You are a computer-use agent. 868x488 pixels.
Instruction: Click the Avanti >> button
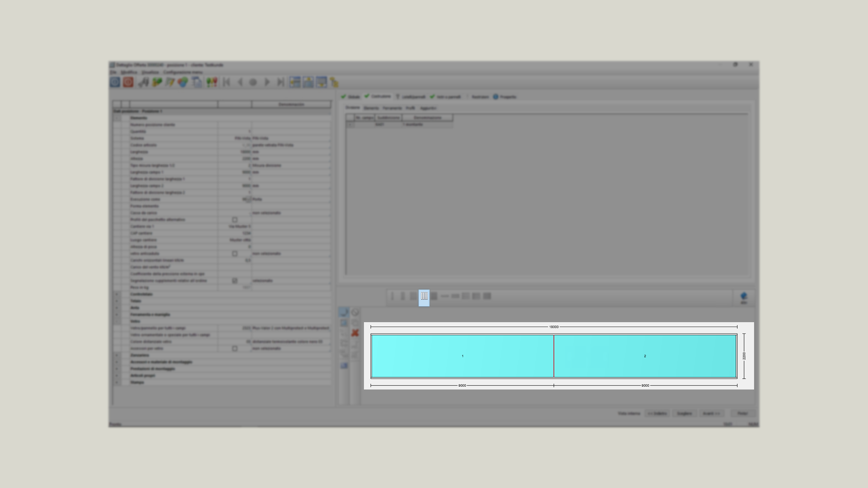point(711,413)
